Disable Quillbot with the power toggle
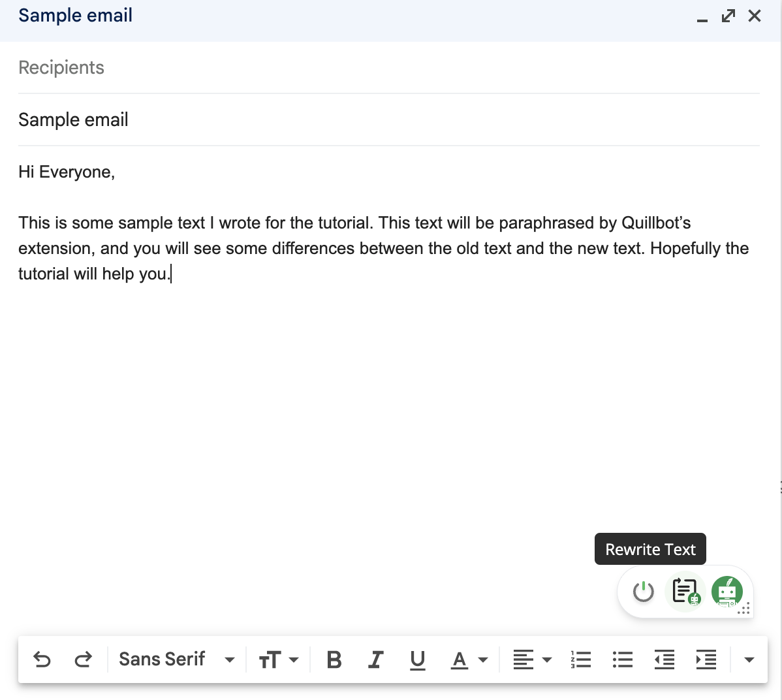 [x=642, y=592]
